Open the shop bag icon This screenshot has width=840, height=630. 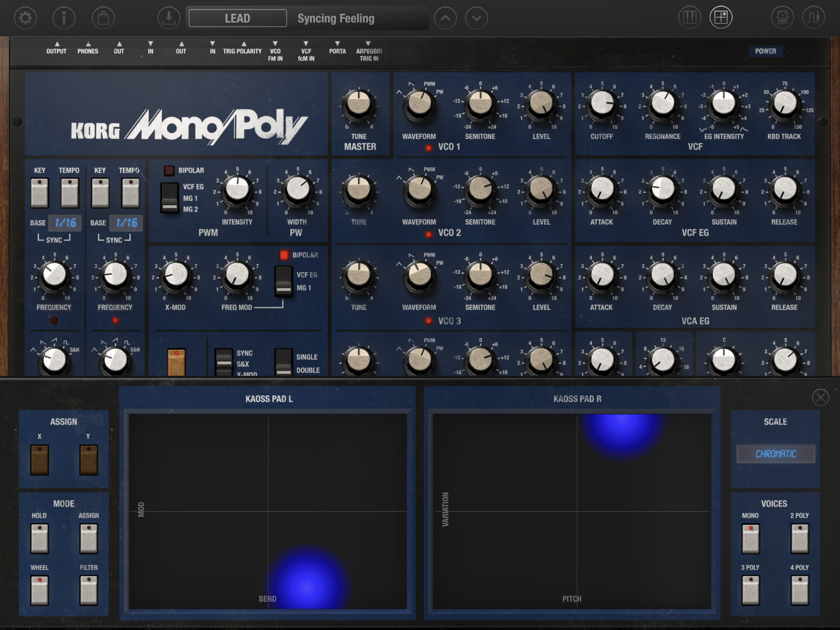click(x=103, y=18)
